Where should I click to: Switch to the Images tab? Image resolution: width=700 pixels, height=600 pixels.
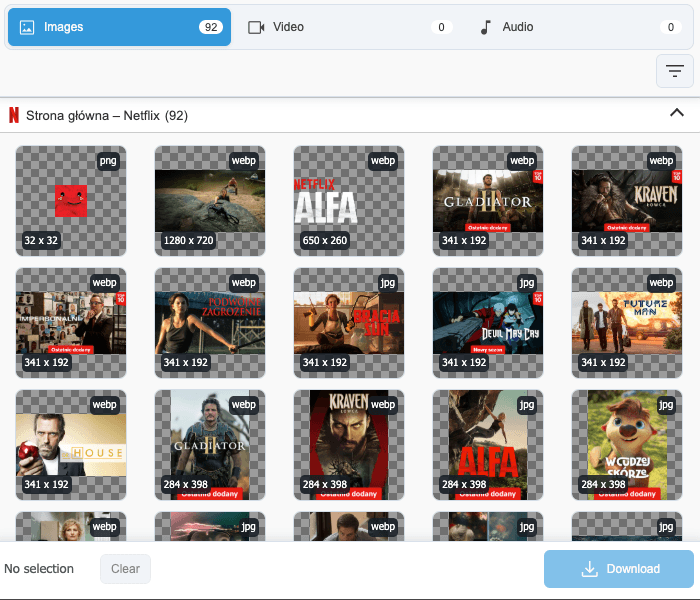[x=119, y=27]
